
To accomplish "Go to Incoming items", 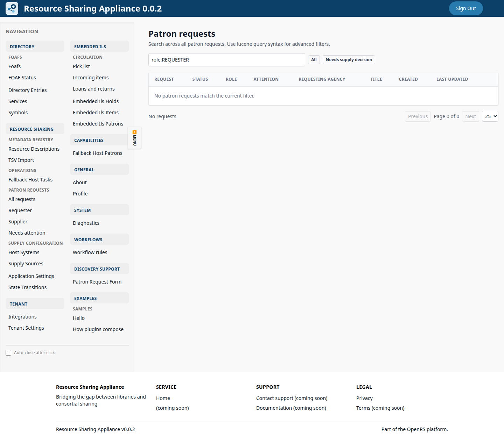I will coord(91,78).
